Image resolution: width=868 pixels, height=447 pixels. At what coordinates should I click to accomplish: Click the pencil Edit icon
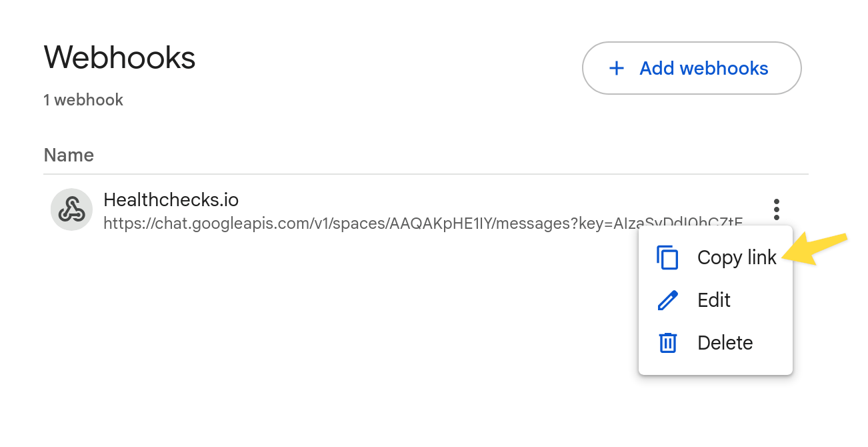click(667, 300)
